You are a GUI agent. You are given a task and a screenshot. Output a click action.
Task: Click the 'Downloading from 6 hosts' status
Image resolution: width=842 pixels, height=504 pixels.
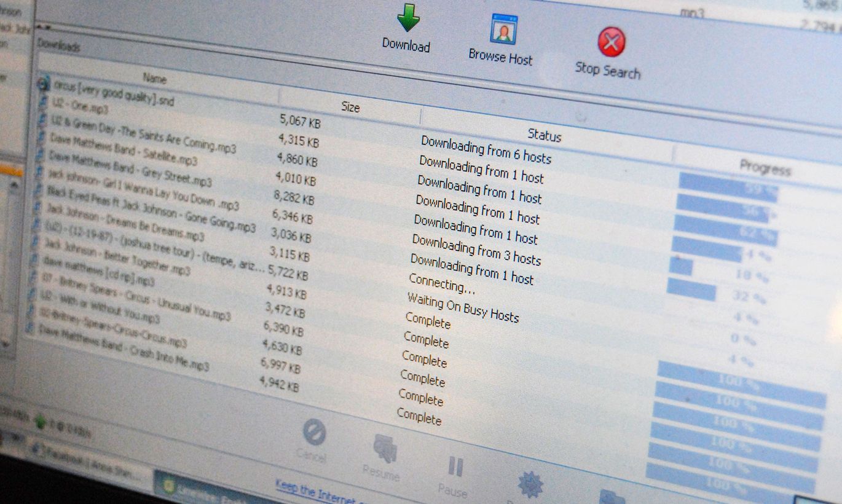(486, 149)
